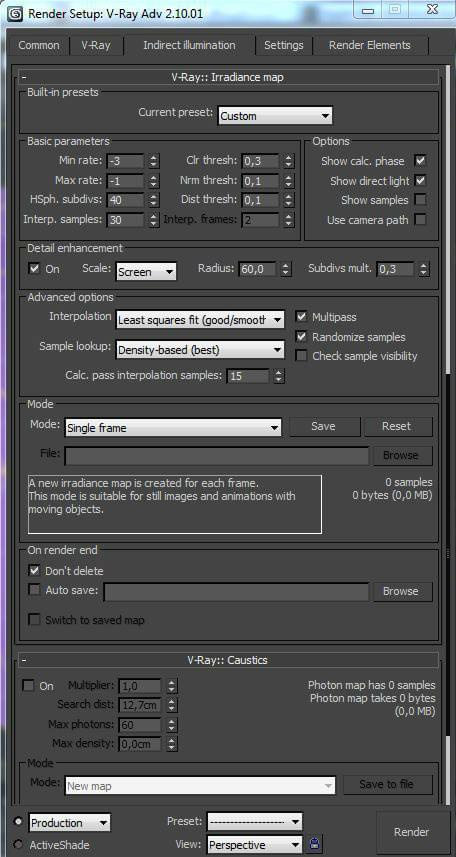The image size is (456, 857).
Task: Collapse the V-Ray Caustics rollout
Action: point(25,660)
